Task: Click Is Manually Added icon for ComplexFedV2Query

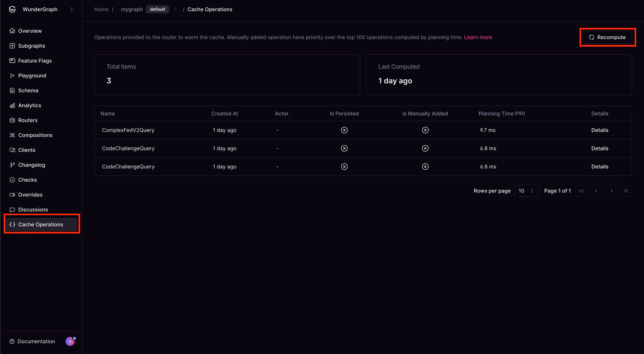Action: click(425, 130)
